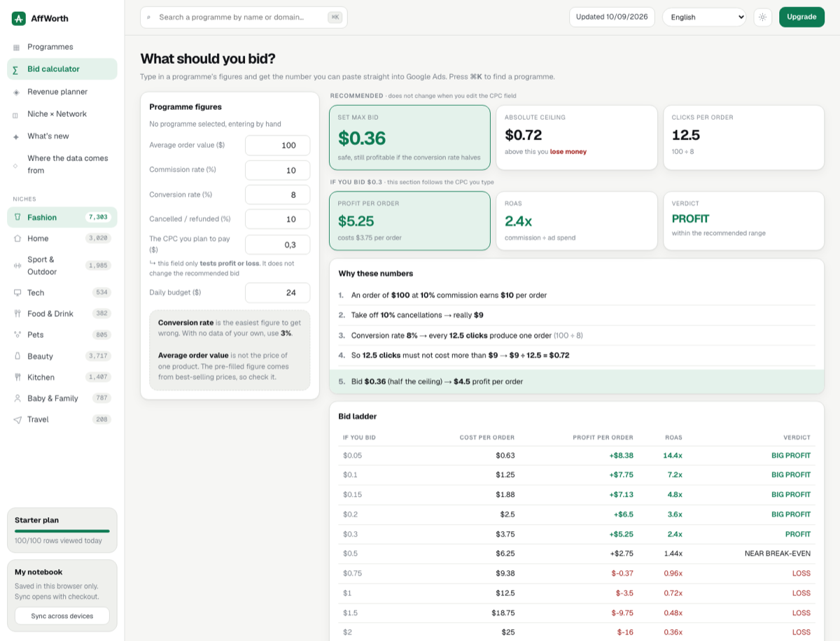
Task: Click Sync across devices button
Action: 62,616
